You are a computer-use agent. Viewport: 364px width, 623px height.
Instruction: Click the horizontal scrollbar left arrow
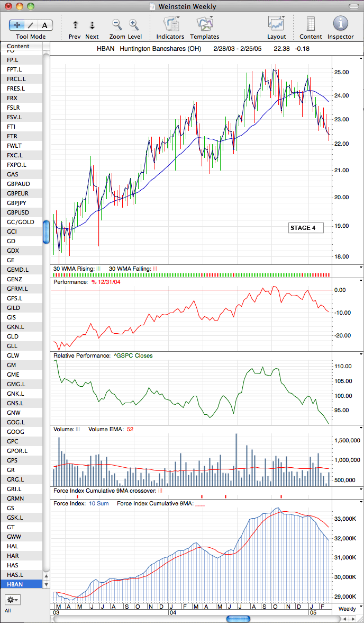point(345,619)
